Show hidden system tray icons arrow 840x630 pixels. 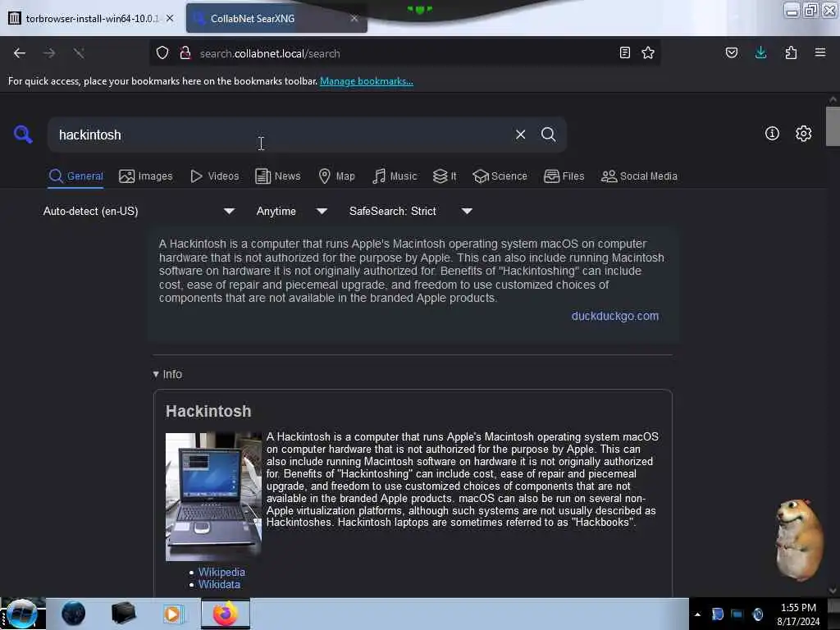pyautogui.click(x=697, y=614)
